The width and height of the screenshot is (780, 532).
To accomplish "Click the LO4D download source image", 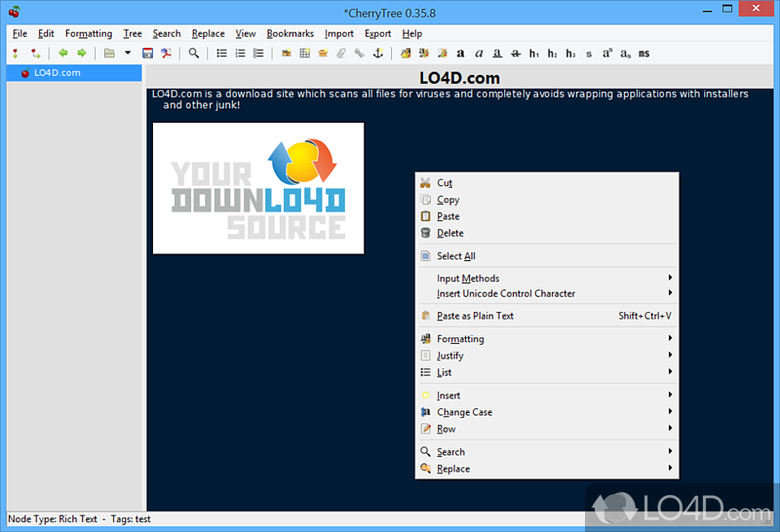I will 258,188.
